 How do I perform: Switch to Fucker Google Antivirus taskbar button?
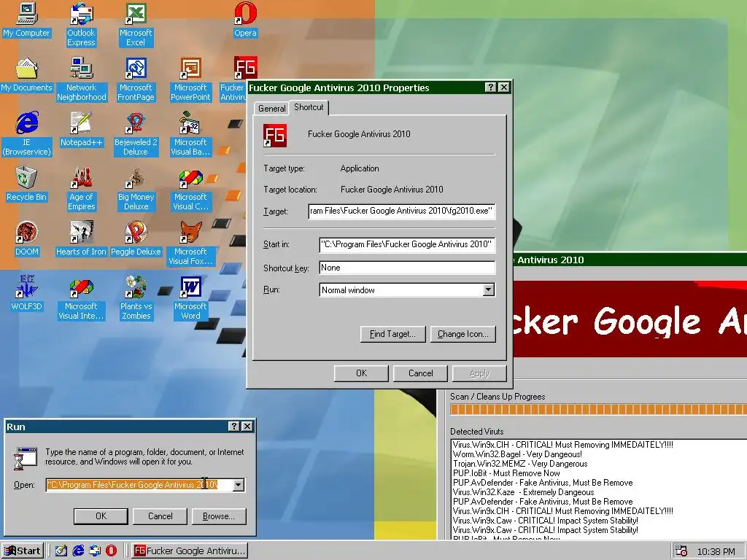(190, 551)
